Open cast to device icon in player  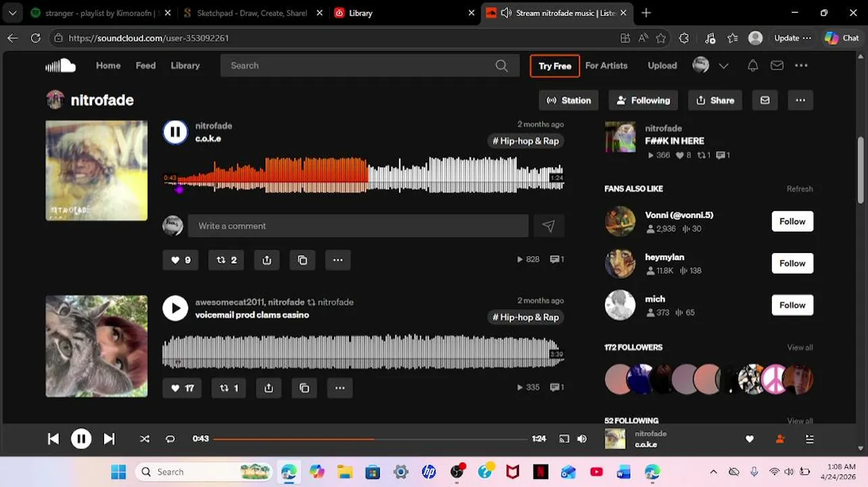(564, 439)
